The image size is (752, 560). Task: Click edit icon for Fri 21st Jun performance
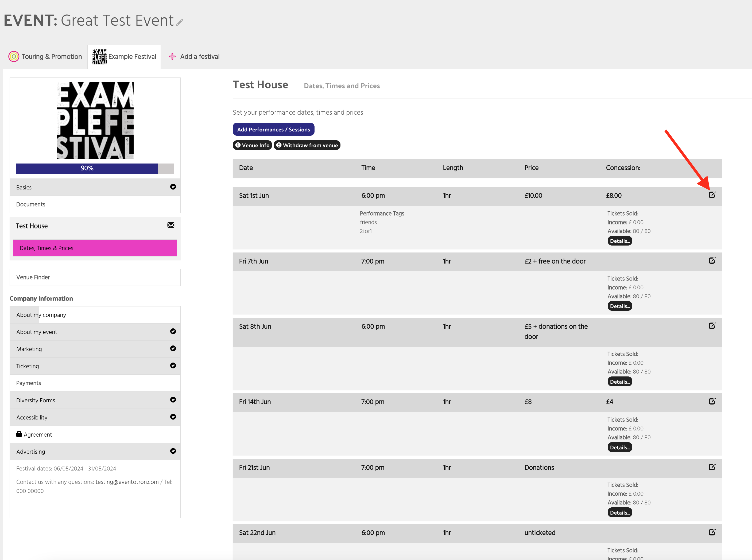(712, 467)
